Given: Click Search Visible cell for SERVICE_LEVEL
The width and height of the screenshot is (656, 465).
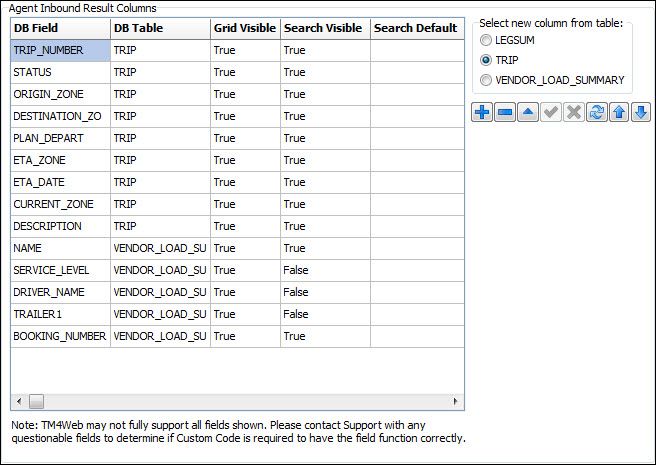Looking at the screenshot, I should click(324, 270).
